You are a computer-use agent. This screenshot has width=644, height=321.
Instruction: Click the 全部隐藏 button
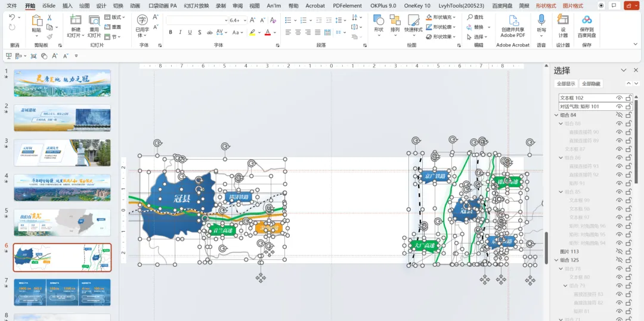tap(591, 83)
